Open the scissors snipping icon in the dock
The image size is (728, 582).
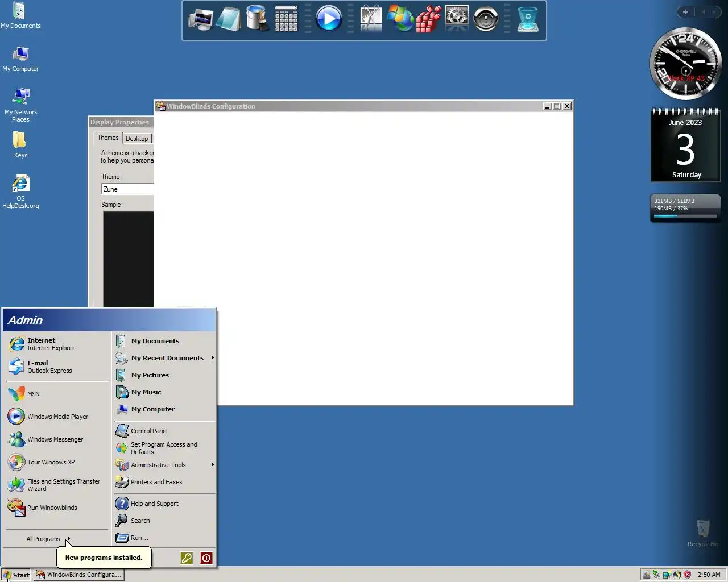[x=371, y=19]
